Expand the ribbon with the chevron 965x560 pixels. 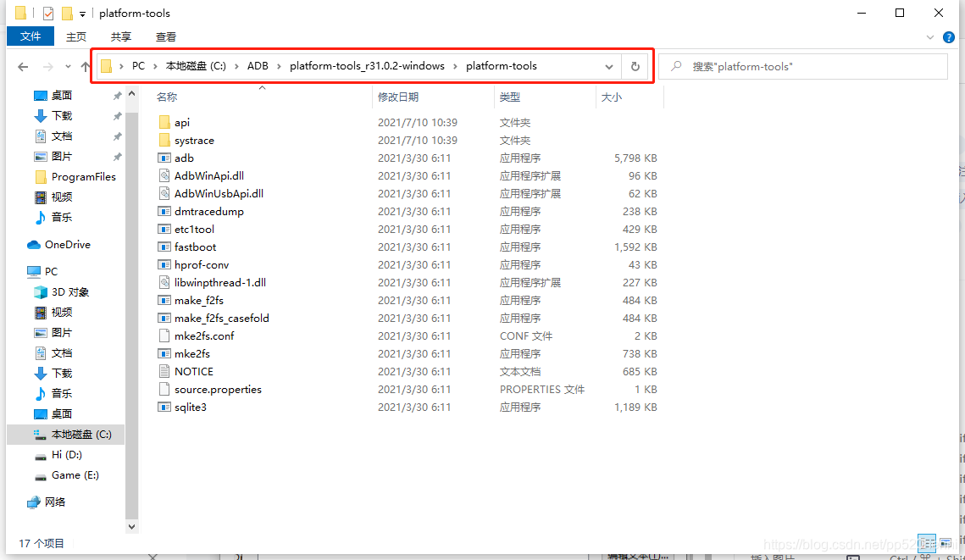pyautogui.click(x=930, y=37)
